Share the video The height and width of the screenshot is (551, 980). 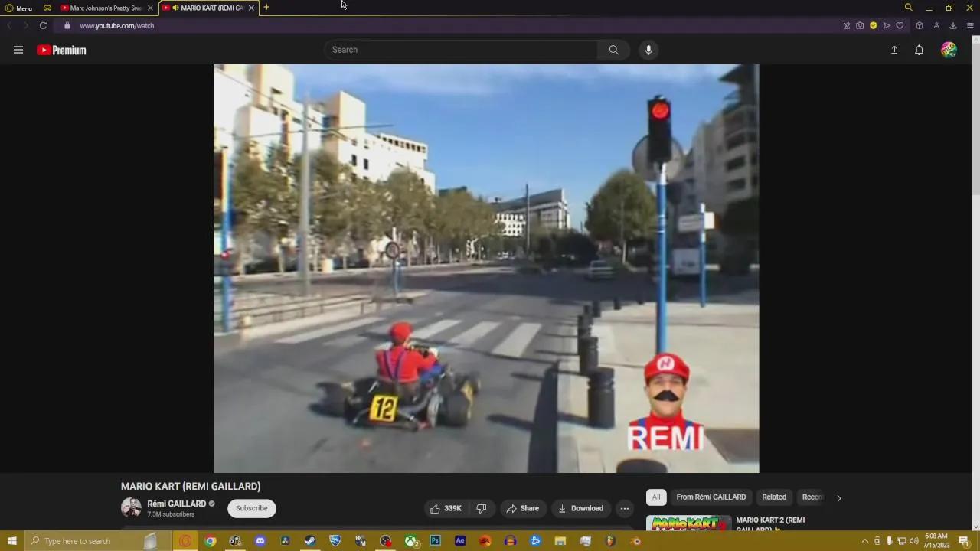[523, 508]
